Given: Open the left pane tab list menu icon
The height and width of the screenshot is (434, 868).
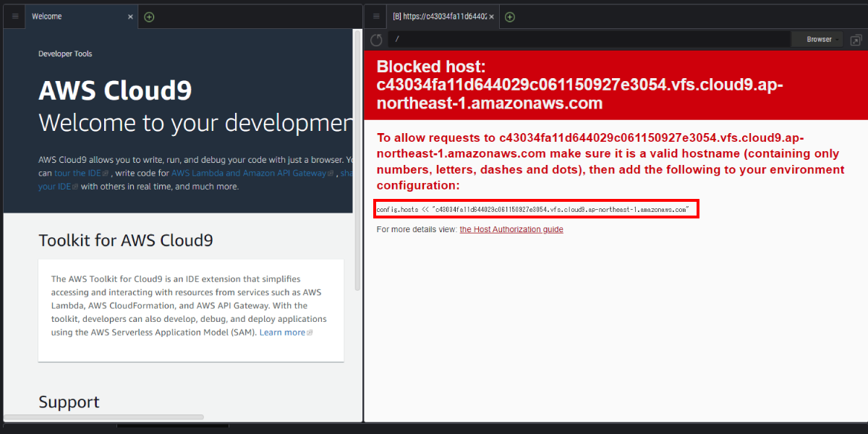Looking at the screenshot, I should (x=14, y=17).
